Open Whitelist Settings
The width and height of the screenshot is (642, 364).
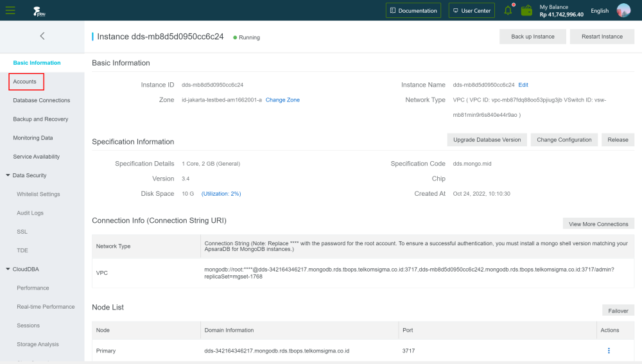pos(39,194)
